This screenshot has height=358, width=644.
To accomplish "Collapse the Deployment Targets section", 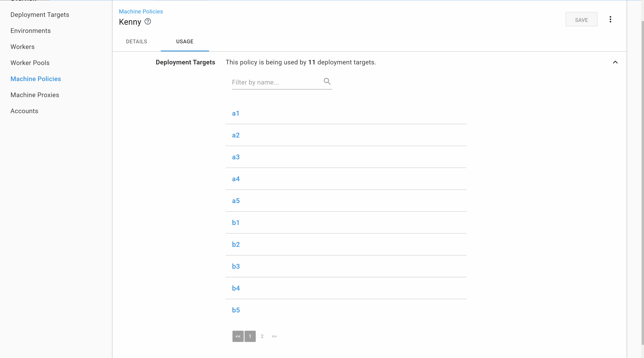I will (x=615, y=62).
